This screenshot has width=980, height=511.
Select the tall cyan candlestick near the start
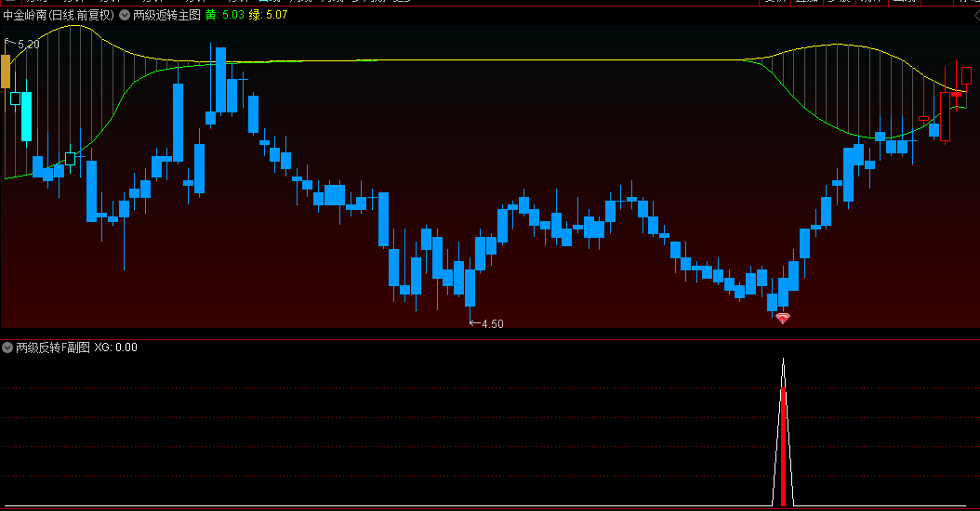26,116
